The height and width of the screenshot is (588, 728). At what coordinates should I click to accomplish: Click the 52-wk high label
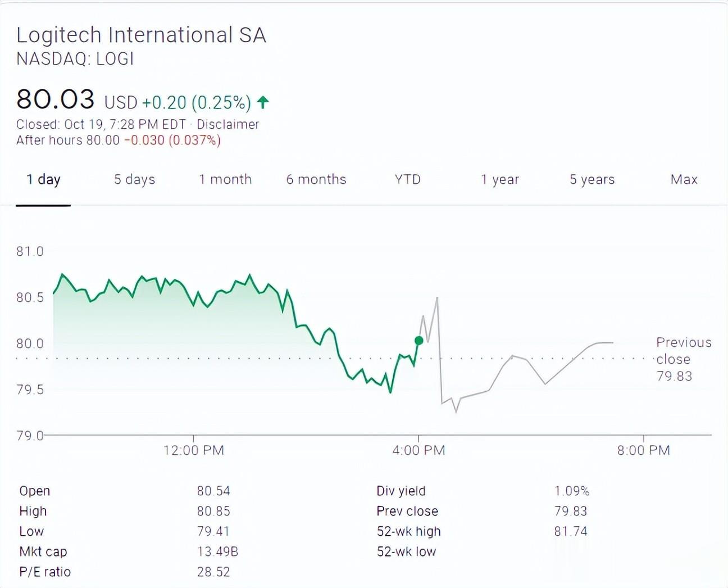[408, 531]
